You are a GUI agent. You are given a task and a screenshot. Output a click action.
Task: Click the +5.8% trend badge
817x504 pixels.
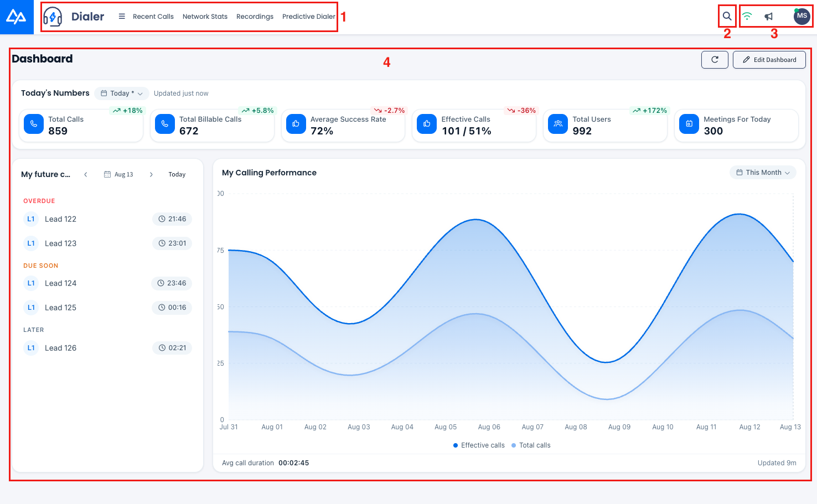tap(258, 111)
